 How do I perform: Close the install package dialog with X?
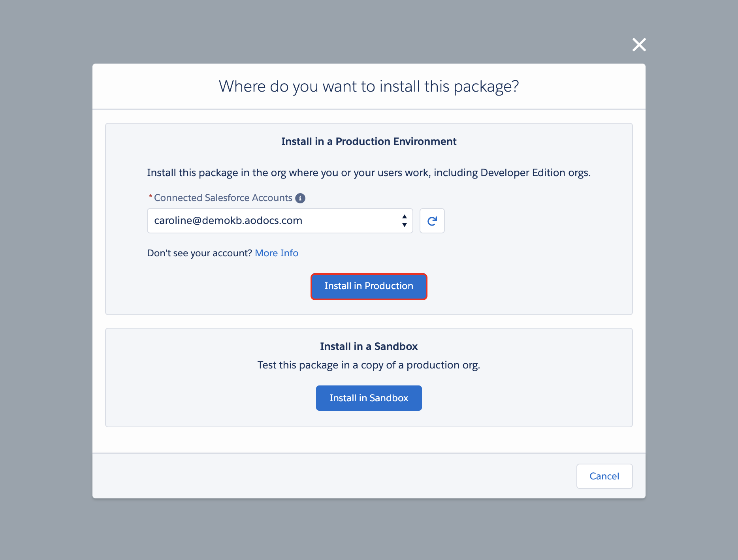pos(639,45)
